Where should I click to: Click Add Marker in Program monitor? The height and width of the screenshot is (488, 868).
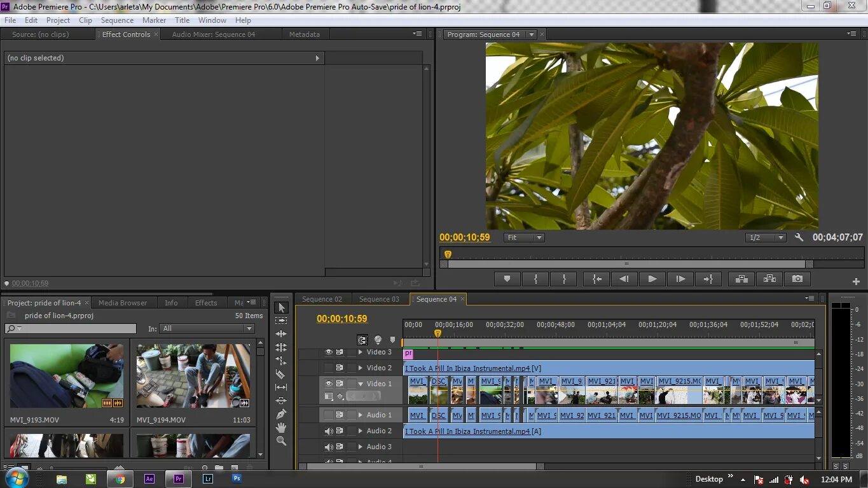pyautogui.click(x=507, y=279)
